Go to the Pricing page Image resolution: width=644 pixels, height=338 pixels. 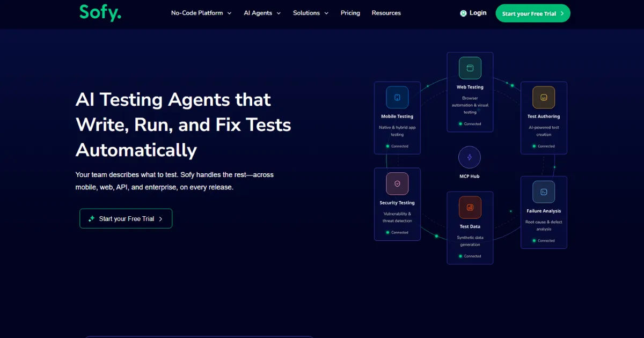350,13
